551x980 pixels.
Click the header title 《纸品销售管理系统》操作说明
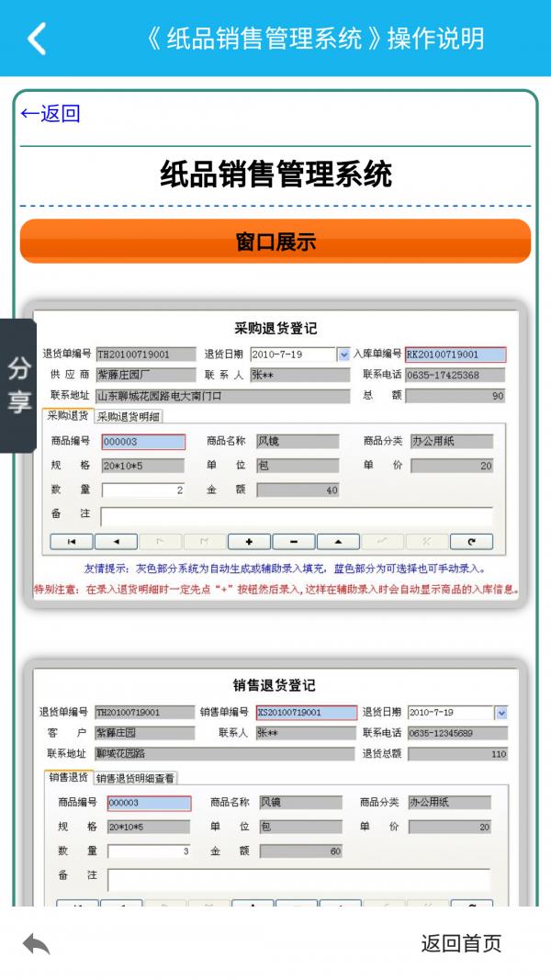(314, 39)
